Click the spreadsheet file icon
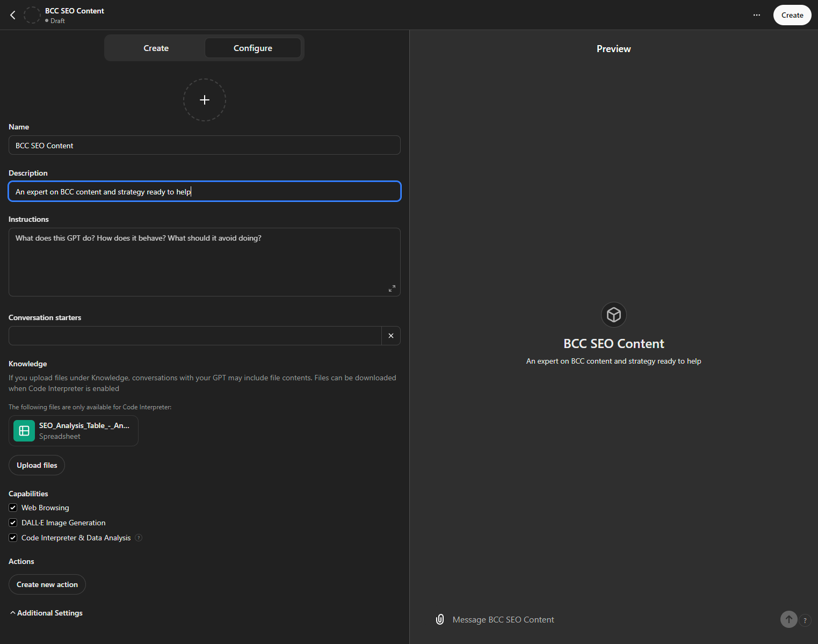Image resolution: width=818 pixels, height=644 pixels. coord(24,431)
